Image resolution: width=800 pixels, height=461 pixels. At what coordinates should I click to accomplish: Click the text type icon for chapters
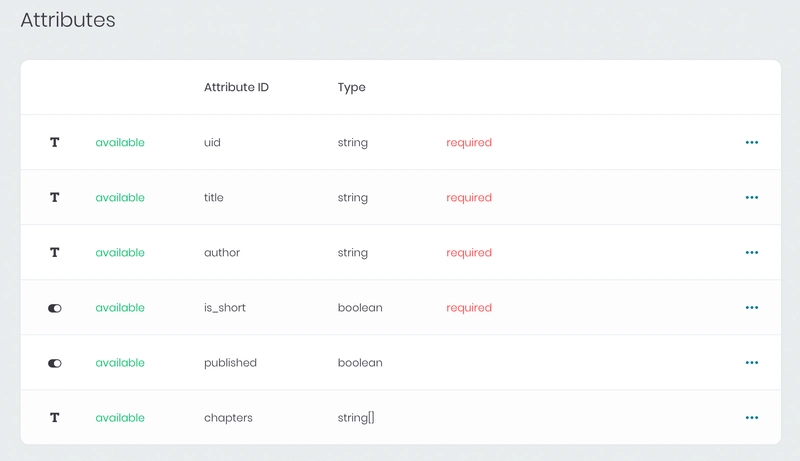coord(55,418)
